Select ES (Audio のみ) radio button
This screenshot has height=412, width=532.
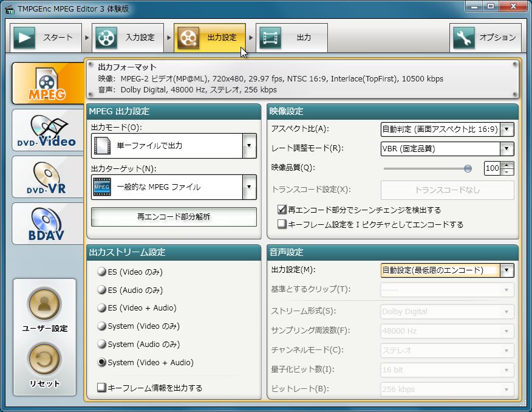point(102,290)
